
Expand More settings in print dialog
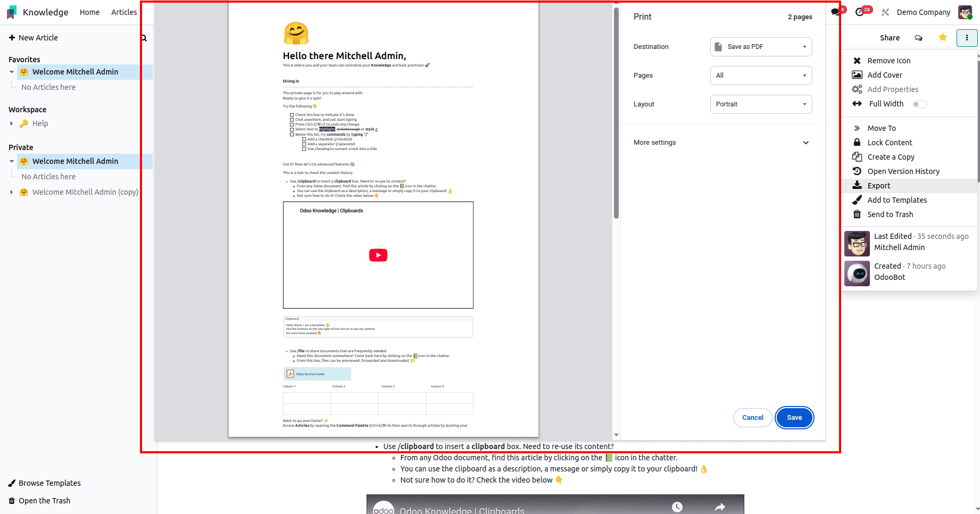pyautogui.click(x=721, y=143)
